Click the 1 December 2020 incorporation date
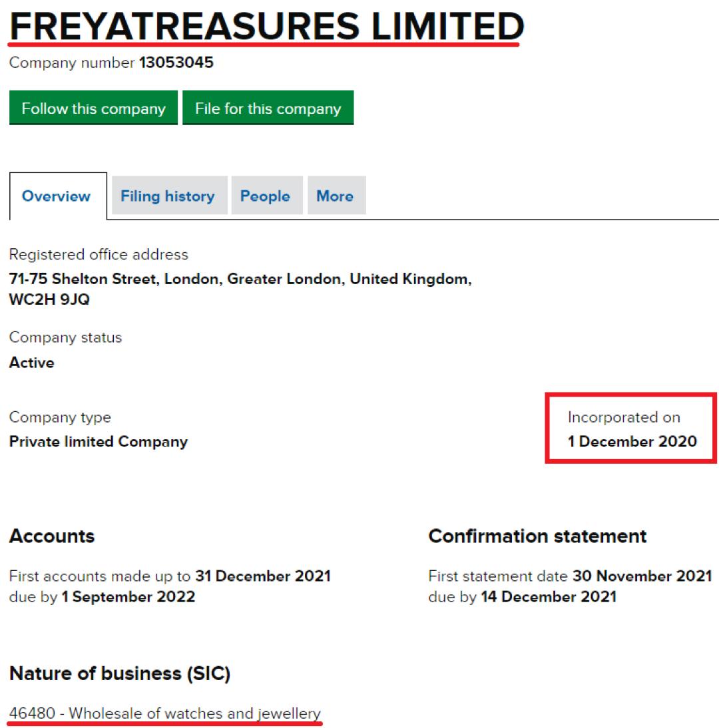Screen dimensions: 719x728 (x=632, y=441)
